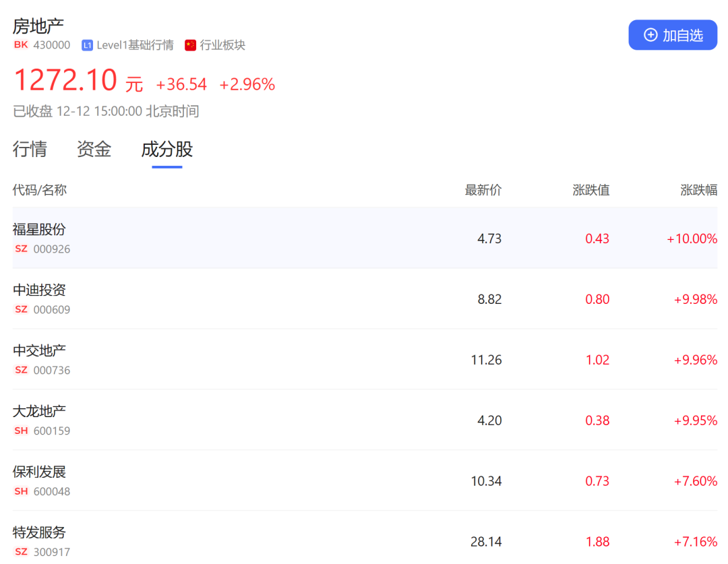The width and height of the screenshot is (728, 564).
Task: Click the stock code 600159
Action: (x=51, y=431)
